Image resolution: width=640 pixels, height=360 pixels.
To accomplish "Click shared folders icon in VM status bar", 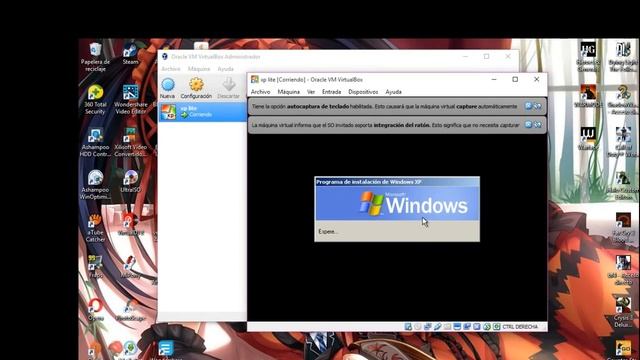I will (447, 327).
